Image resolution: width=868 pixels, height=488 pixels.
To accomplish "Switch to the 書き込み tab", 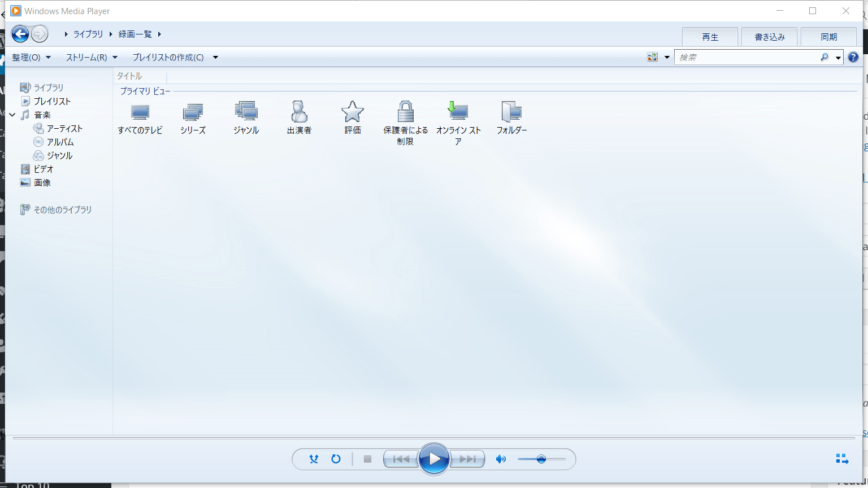I will coord(770,37).
